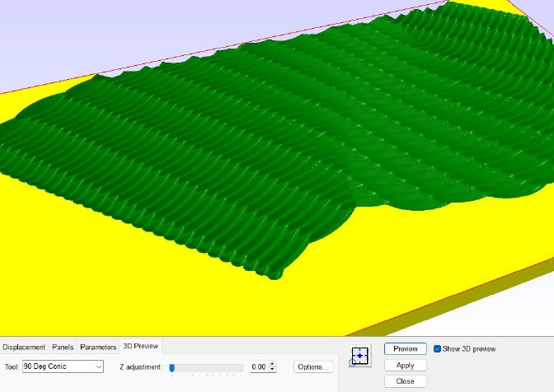Click the Z adjustment value field
This screenshot has height=392, width=554.
click(258, 366)
